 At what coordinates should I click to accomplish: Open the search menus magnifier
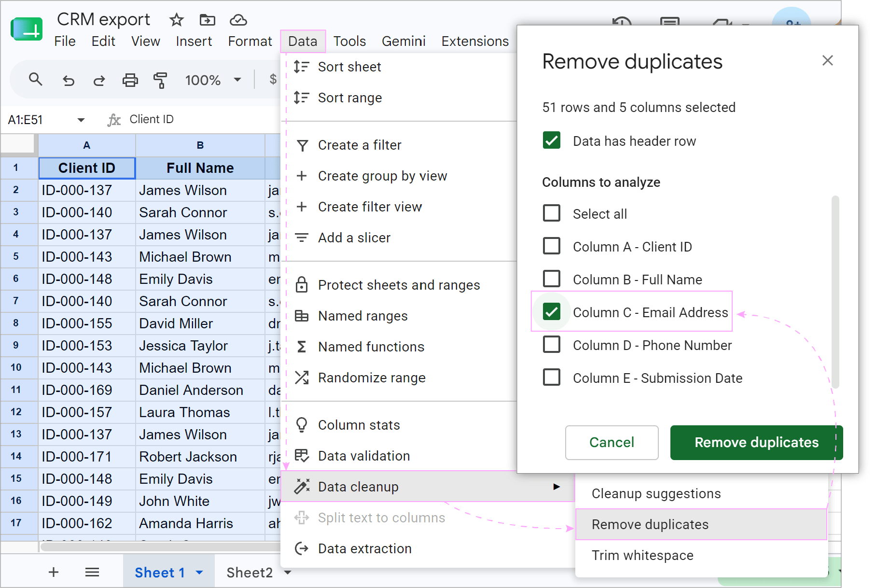tap(36, 80)
